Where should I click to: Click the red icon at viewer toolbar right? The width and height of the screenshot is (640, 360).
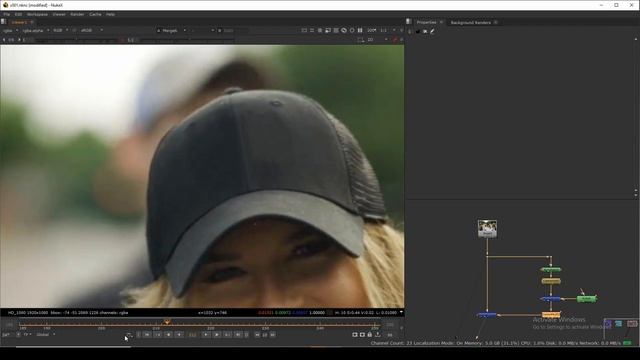pyautogui.click(x=395, y=40)
